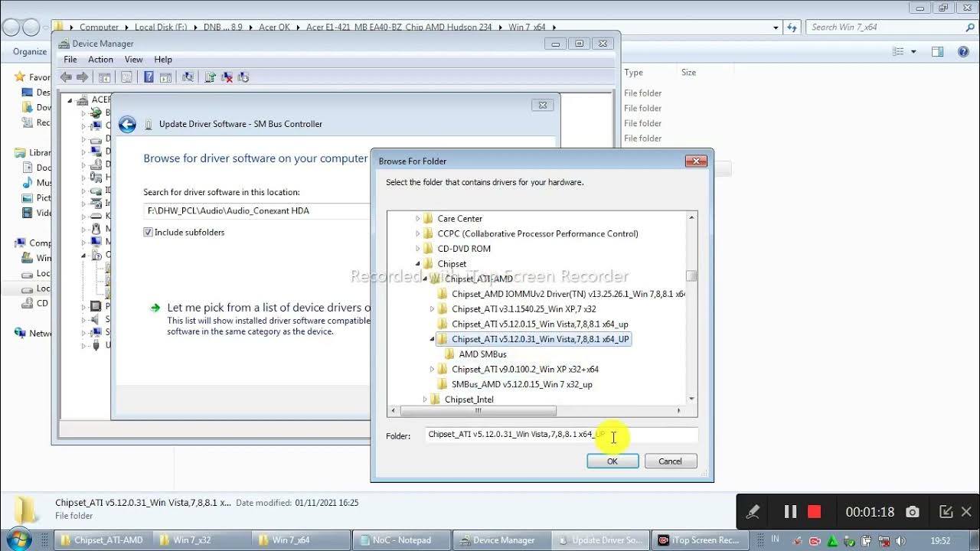The image size is (980, 551).
Task: Click OK in Browse For Folder dialog
Action: point(612,461)
